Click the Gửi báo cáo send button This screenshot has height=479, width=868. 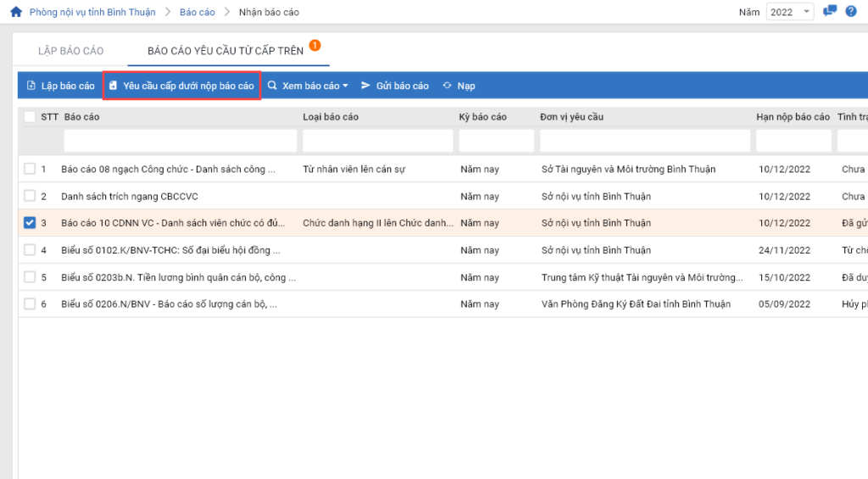click(x=395, y=86)
